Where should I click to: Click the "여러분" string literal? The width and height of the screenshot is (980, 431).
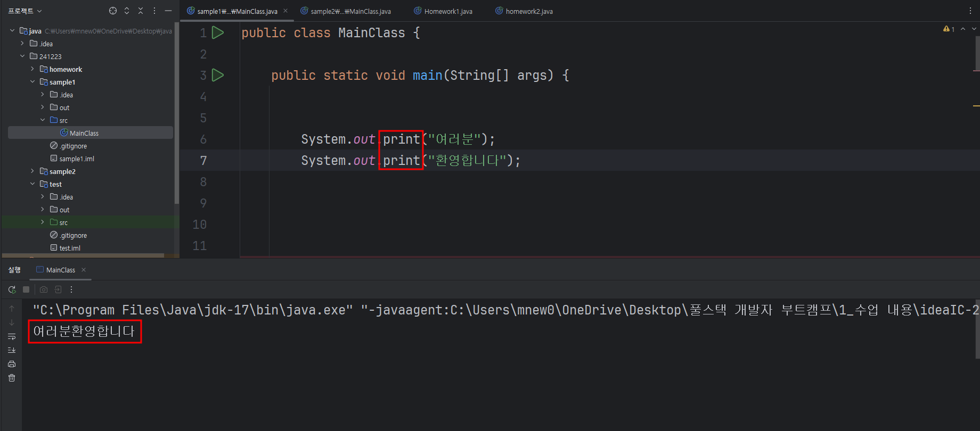coord(455,139)
